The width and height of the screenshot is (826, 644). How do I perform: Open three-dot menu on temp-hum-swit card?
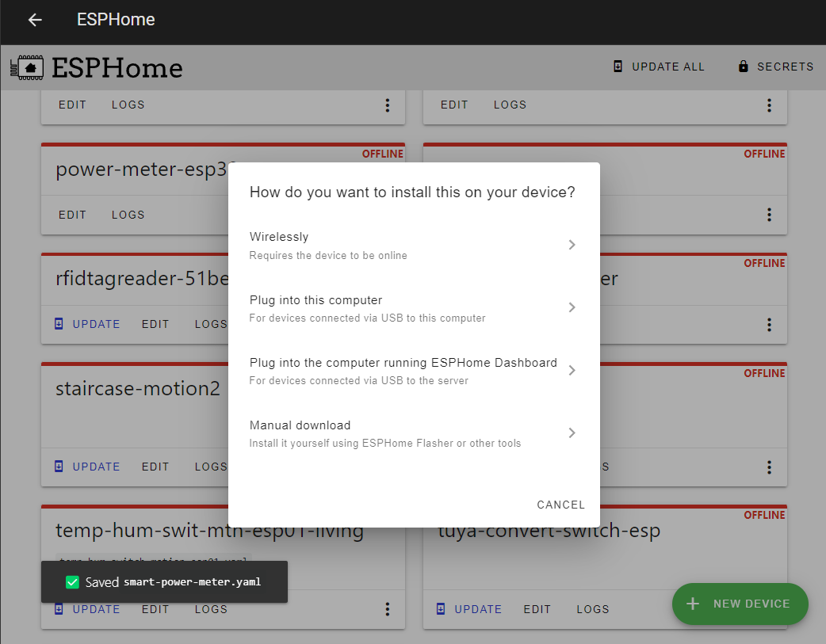[387, 609]
